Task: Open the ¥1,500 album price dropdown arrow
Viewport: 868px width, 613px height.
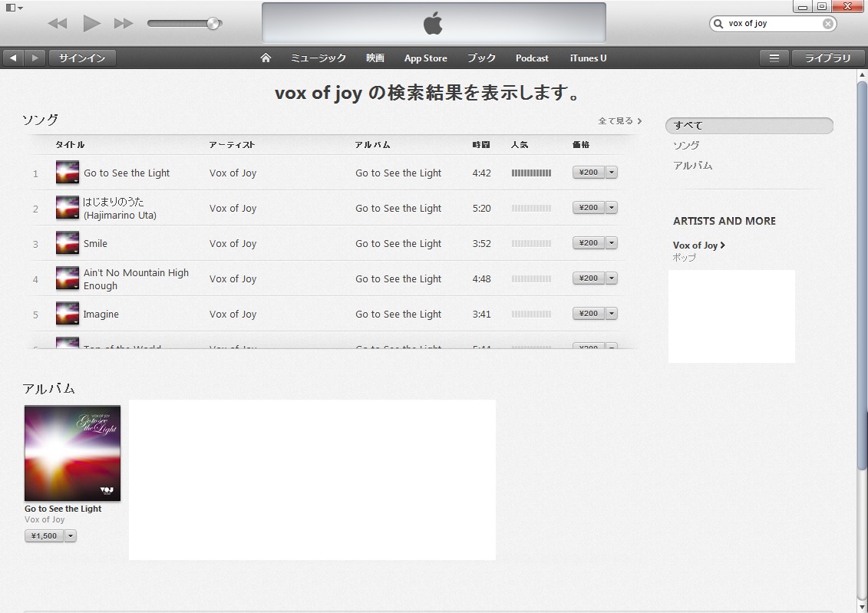Action: coord(71,536)
